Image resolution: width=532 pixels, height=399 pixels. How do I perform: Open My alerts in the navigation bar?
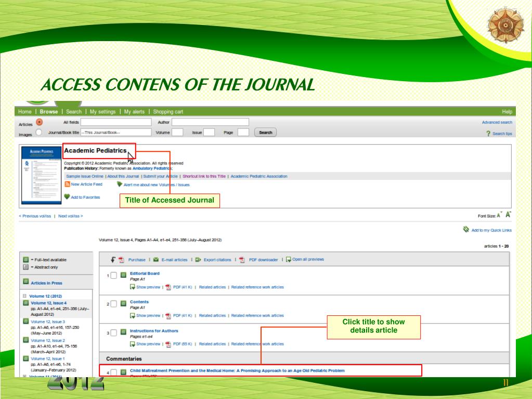point(134,112)
